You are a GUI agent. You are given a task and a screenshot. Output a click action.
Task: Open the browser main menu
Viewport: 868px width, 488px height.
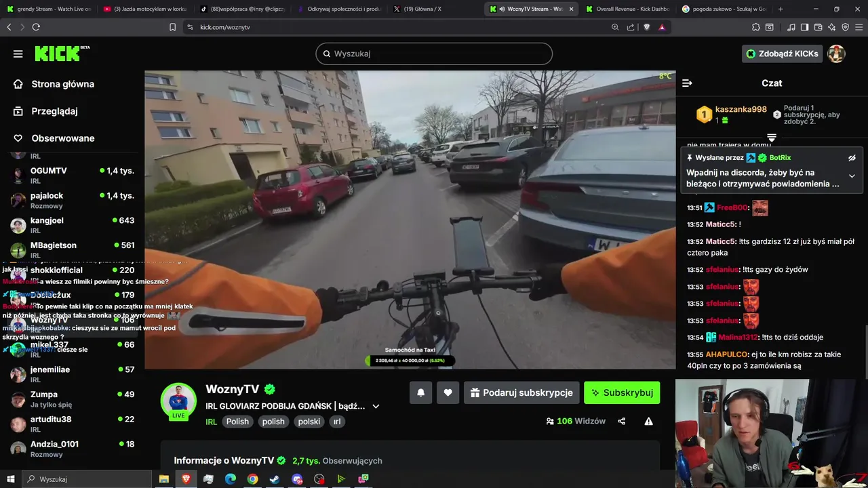point(859,27)
